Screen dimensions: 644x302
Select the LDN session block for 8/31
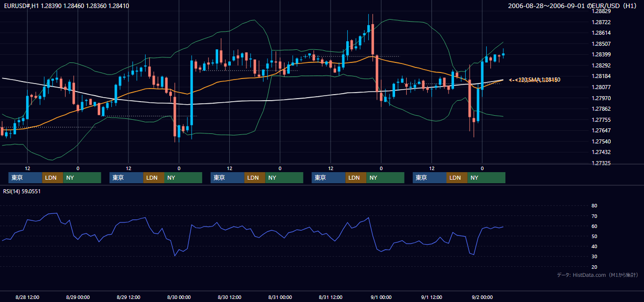356,178
